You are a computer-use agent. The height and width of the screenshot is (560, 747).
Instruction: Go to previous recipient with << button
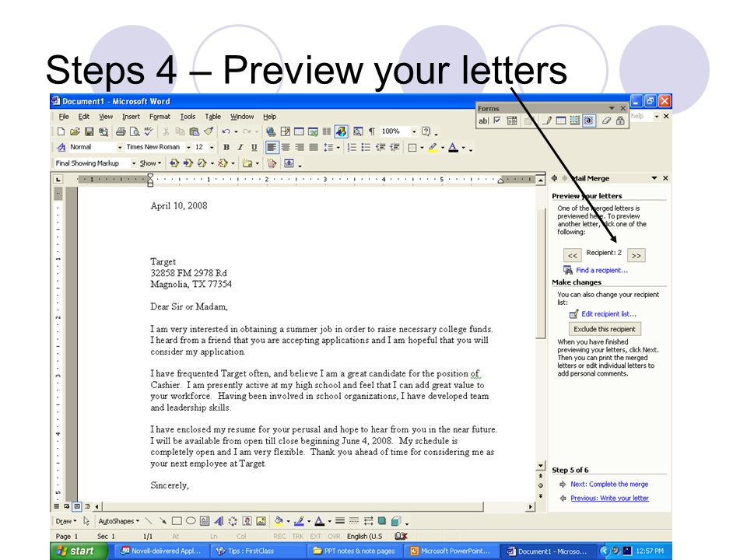pos(572,255)
